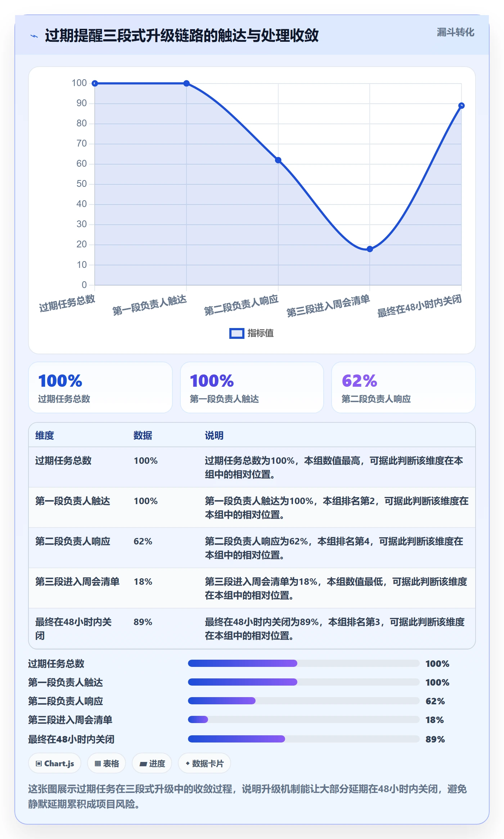The image size is (504, 839).
Task: Click the x-axis label 最终在48小时内关闭
Action: (x=419, y=306)
